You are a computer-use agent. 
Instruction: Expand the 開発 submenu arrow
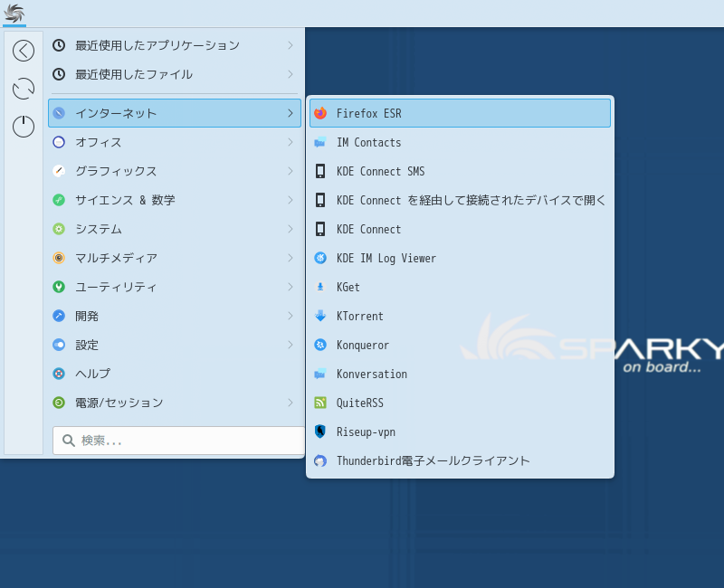pos(291,316)
